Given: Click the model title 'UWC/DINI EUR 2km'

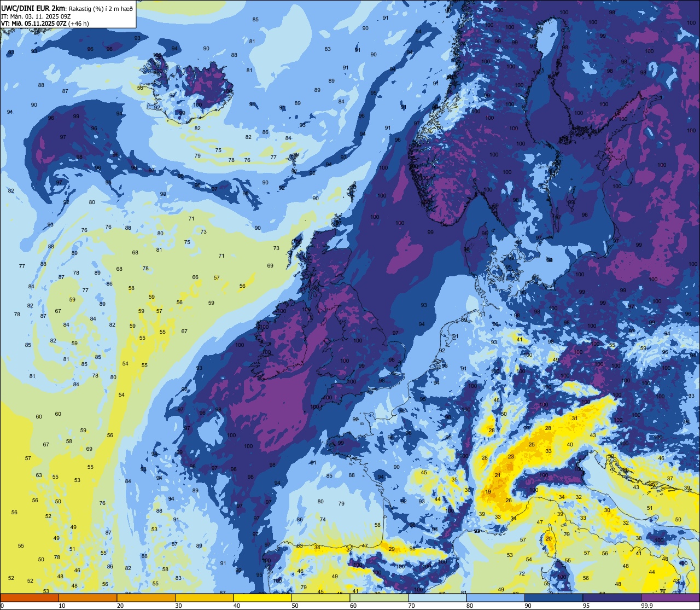Looking at the screenshot, I should click(x=34, y=8).
